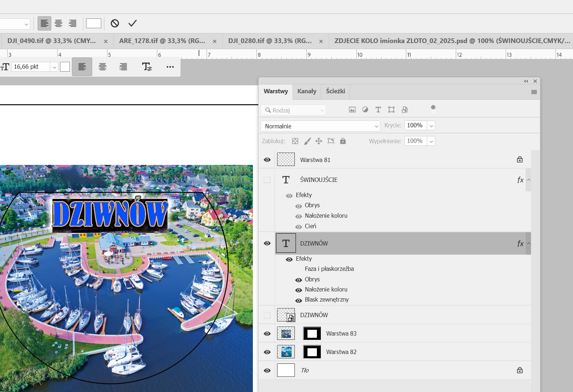Toggle Blask zewnętrzny effect visibility
Screen dimensions: 573x392
(x=298, y=301)
